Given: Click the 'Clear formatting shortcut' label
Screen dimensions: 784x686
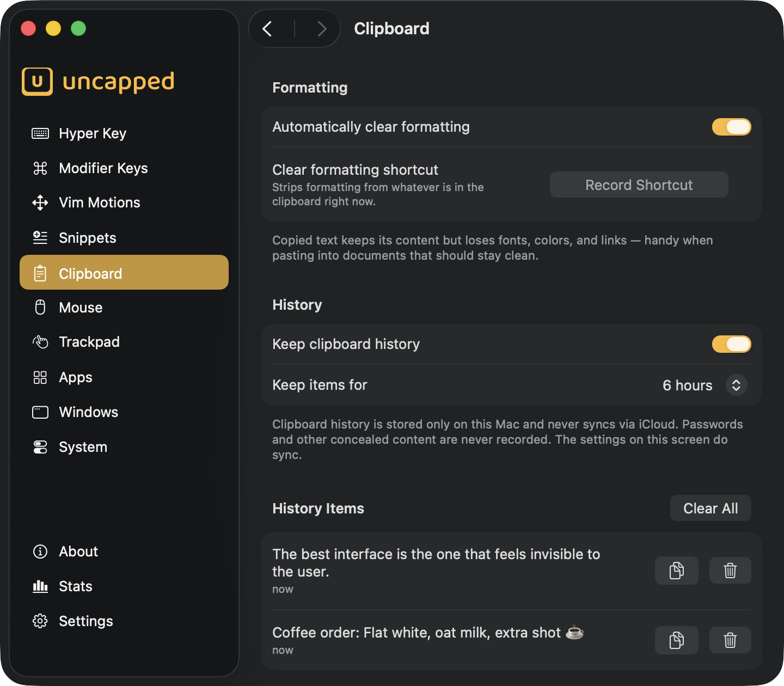Looking at the screenshot, I should click(355, 170).
